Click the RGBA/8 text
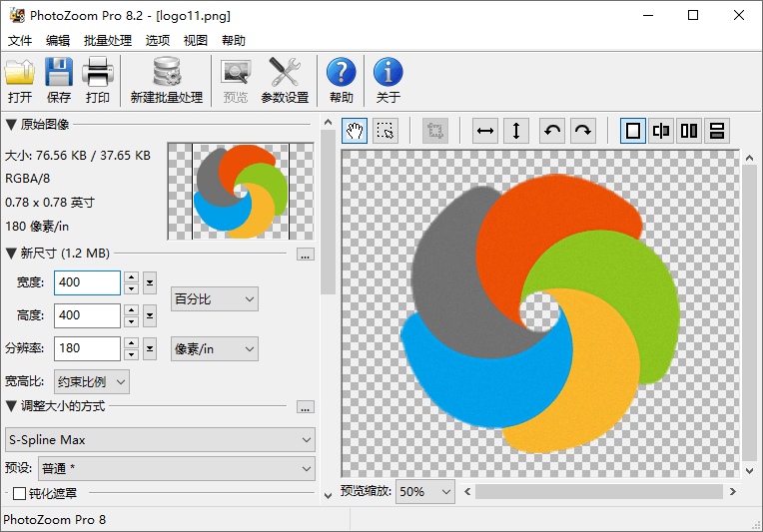The height and width of the screenshot is (532, 763). (27, 179)
